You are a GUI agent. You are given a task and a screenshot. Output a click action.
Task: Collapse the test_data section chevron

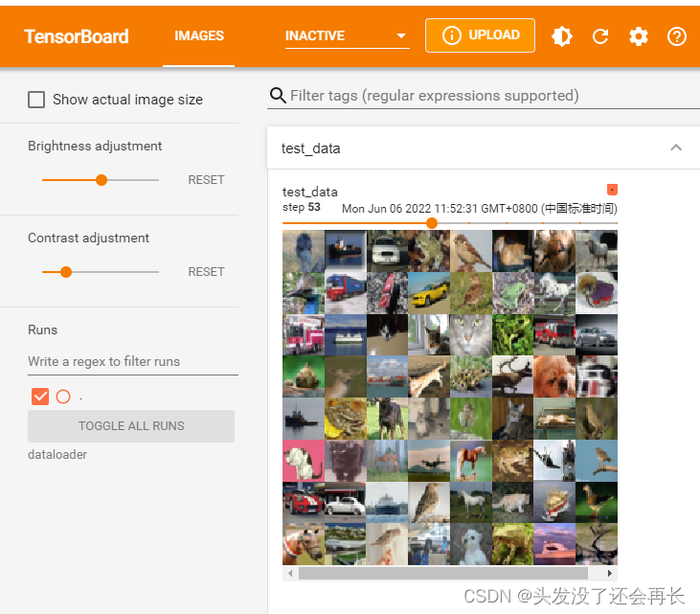tap(676, 148)
